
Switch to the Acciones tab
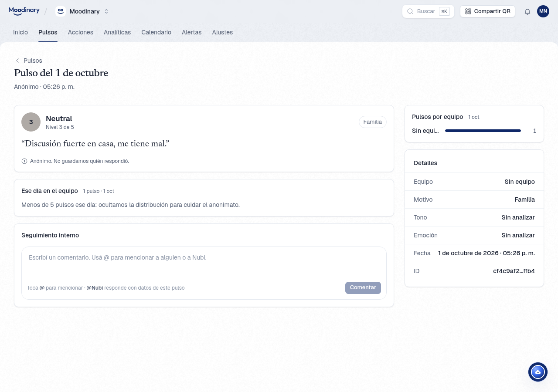tap(81, 32)
